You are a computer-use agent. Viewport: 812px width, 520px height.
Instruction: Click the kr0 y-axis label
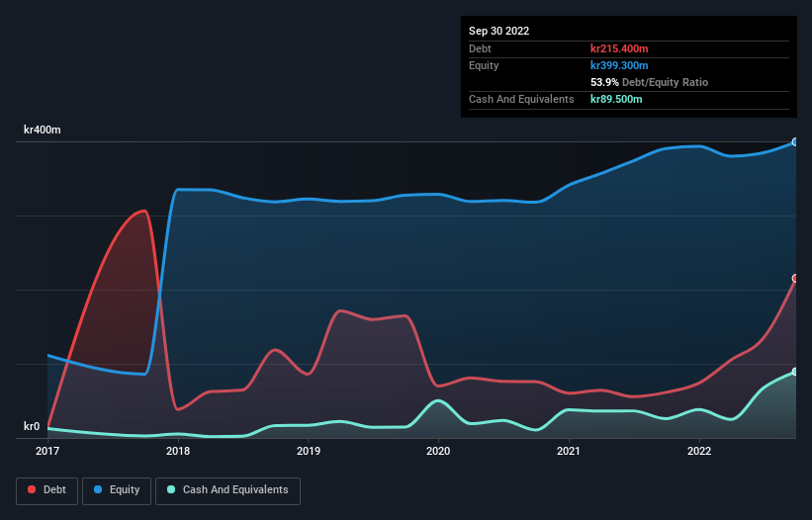[32, 426]
